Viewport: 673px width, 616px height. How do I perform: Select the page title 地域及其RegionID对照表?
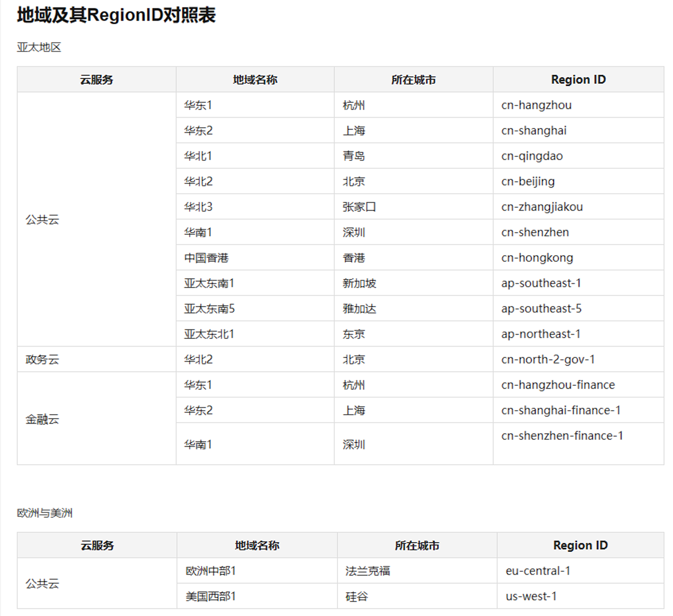(x=116, y=15)
